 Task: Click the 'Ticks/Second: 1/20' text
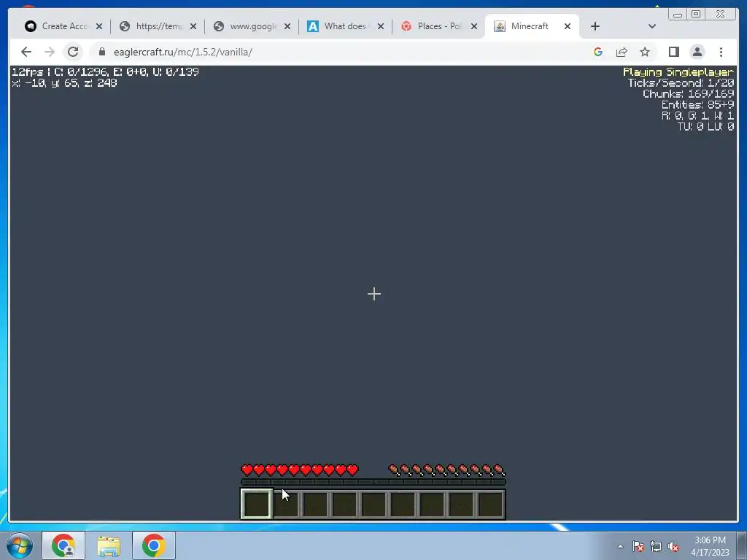tap(681, 83)
